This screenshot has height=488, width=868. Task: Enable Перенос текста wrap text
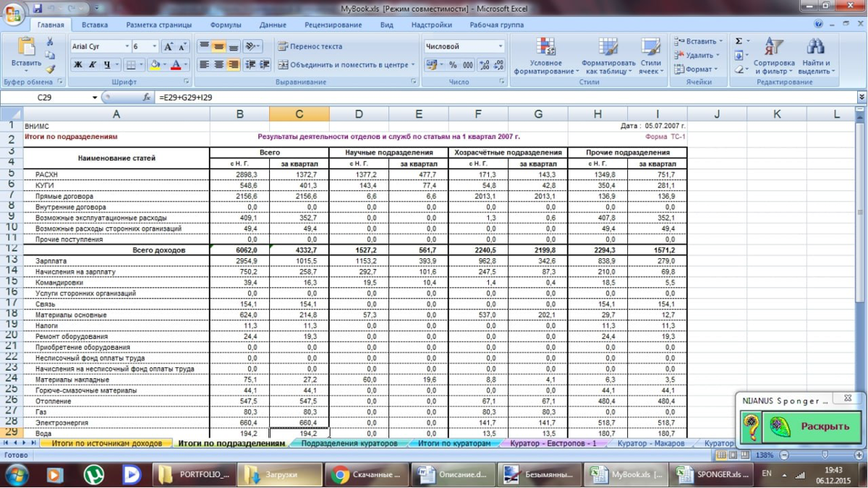click(310, 46)
